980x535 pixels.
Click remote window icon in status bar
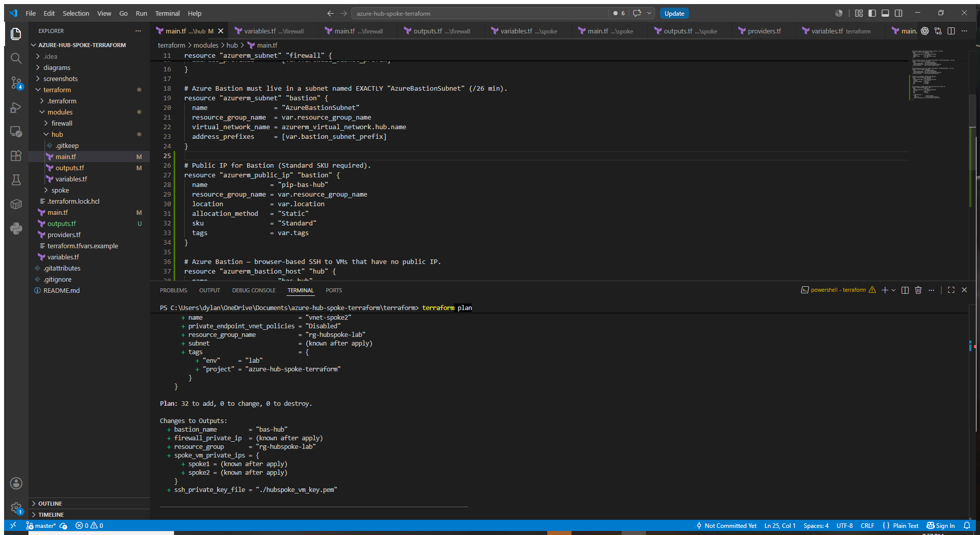coord(14,525)
